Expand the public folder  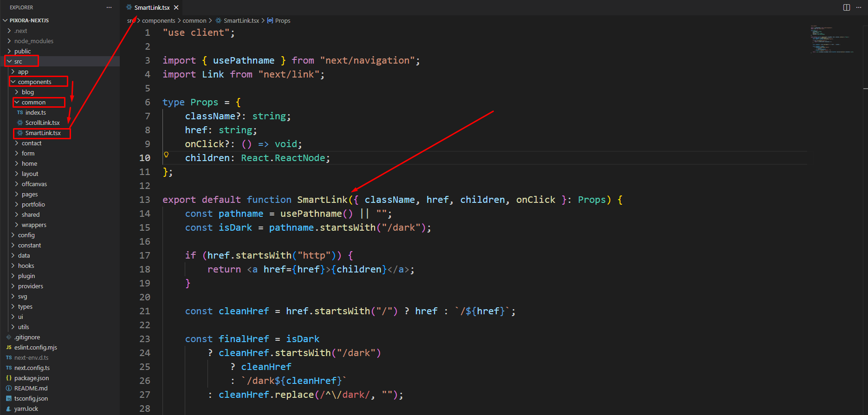click(9, 51)
